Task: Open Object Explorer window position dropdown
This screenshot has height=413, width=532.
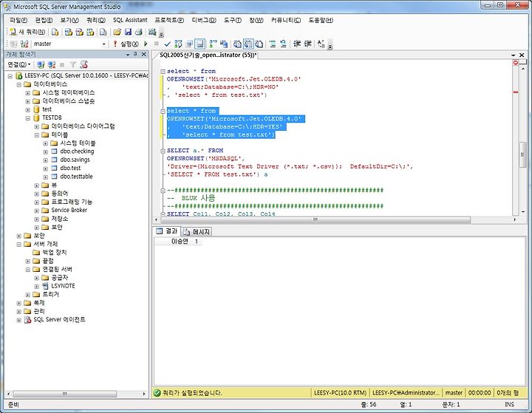Action: click(128, 54)
